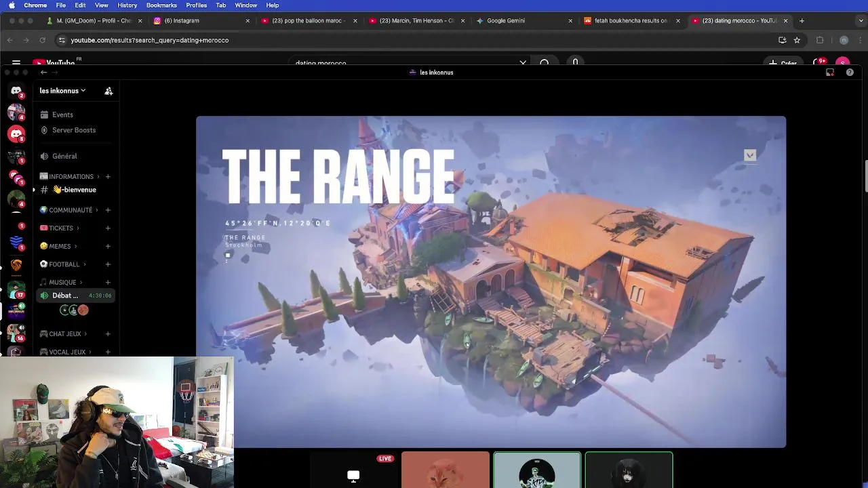Open the Discord inbox icon in title bar
The width and height of the screenshot is (868, 488).
pos(829,73)
